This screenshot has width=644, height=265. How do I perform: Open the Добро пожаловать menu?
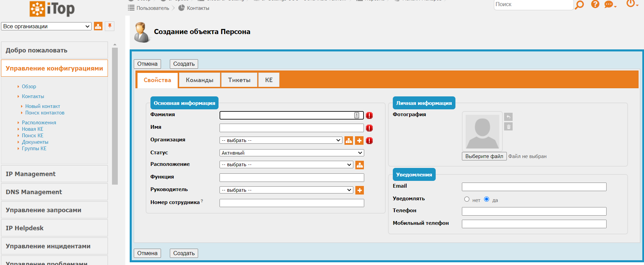pos(54,50)
